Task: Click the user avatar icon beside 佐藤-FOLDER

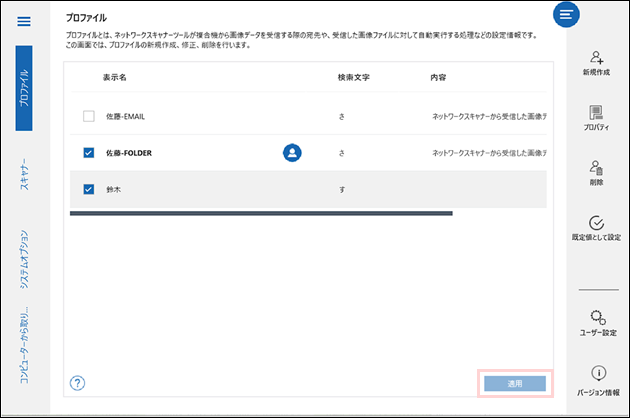Action: (292, 152)
